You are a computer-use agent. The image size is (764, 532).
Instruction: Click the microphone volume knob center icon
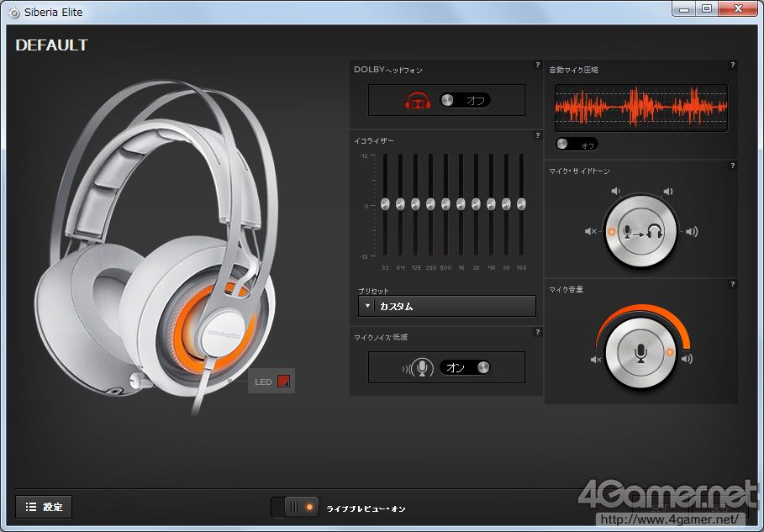pos(640,353)
